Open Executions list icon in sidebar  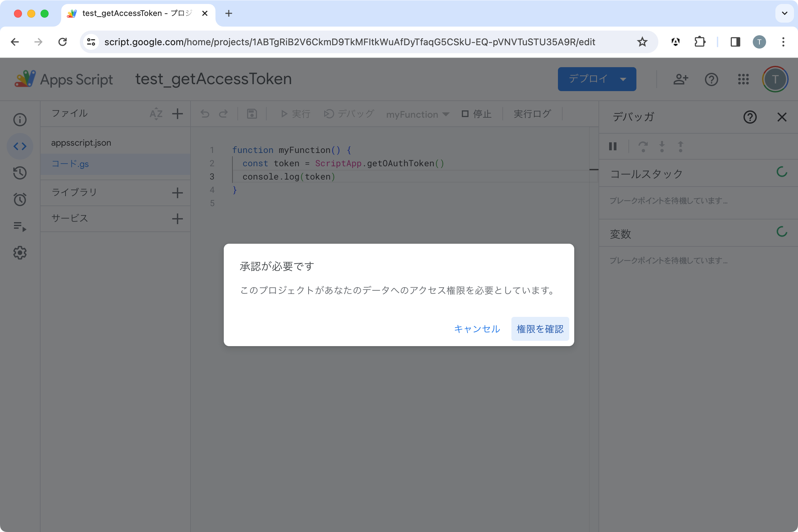coord(20,226)
